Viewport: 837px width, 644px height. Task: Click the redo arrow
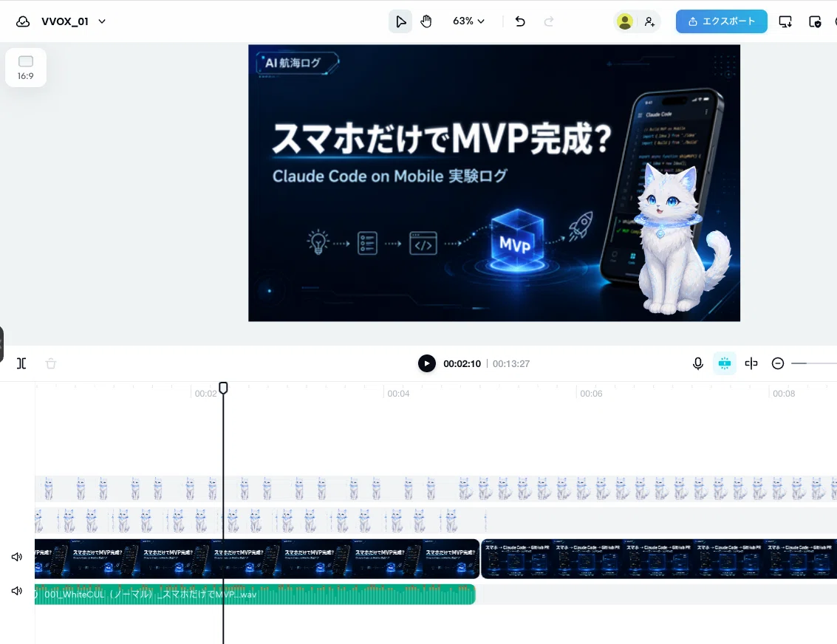point(548,21)
